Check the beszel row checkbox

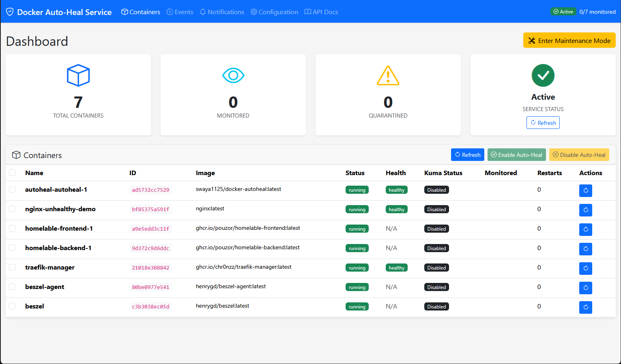coord(12,306)
